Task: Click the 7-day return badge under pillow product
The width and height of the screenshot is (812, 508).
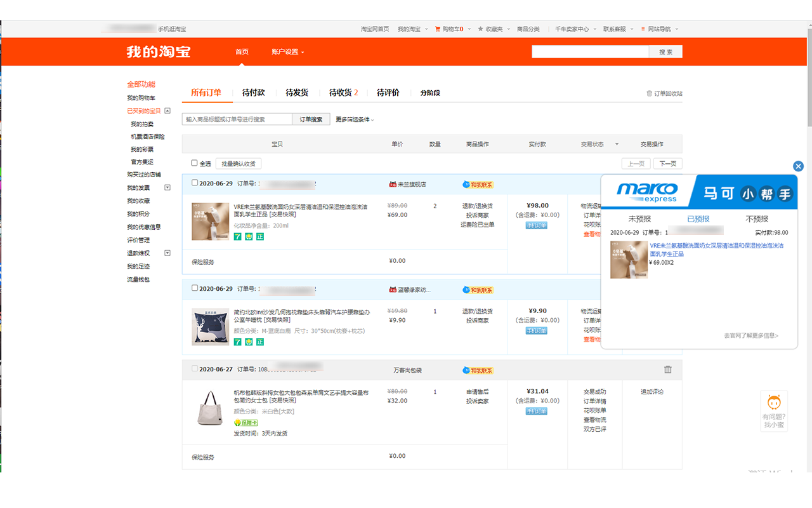Action: 238,342
